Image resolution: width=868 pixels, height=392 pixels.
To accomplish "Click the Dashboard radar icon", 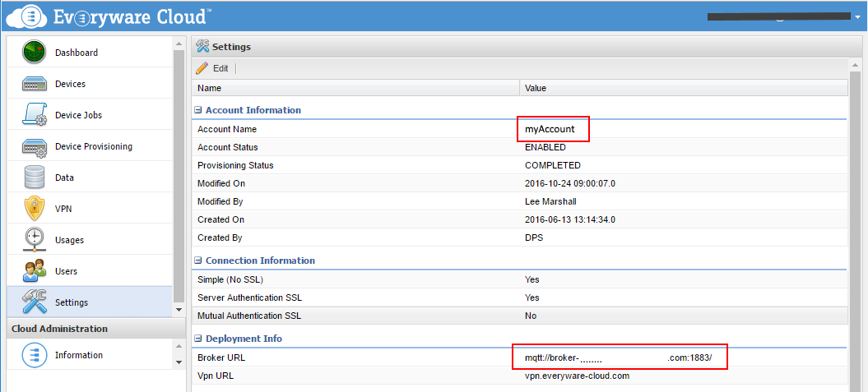I will [35, 53].
